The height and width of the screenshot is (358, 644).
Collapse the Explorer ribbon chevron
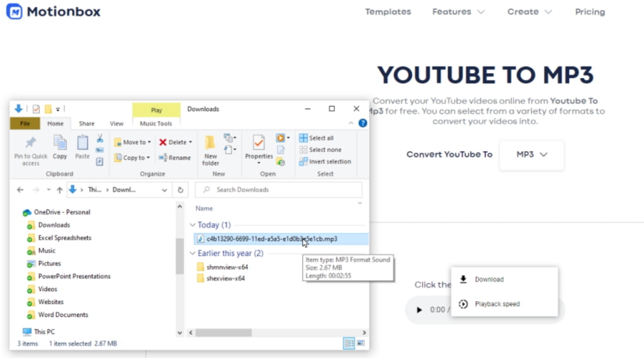(x=351, y=123)
